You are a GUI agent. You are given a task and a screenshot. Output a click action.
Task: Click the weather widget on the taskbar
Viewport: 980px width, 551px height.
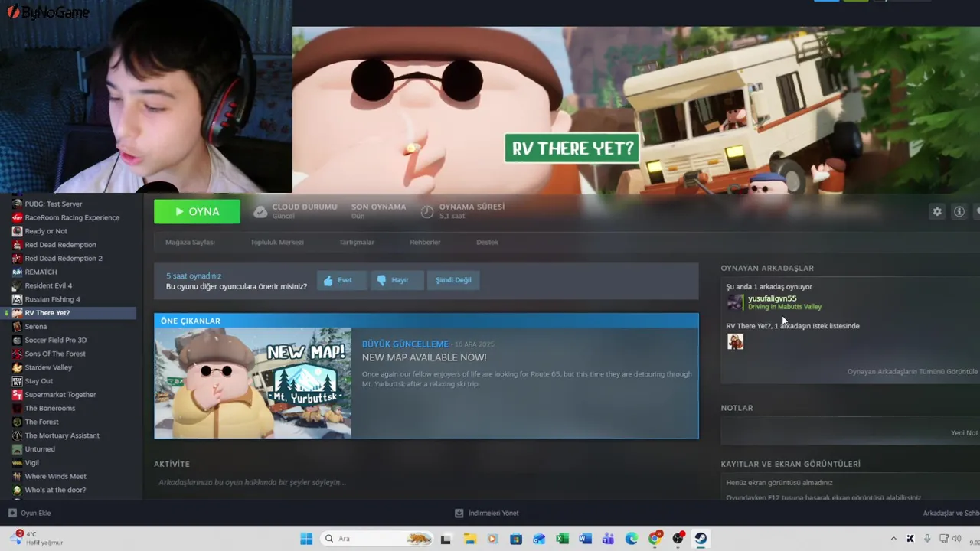coord(35,539)
